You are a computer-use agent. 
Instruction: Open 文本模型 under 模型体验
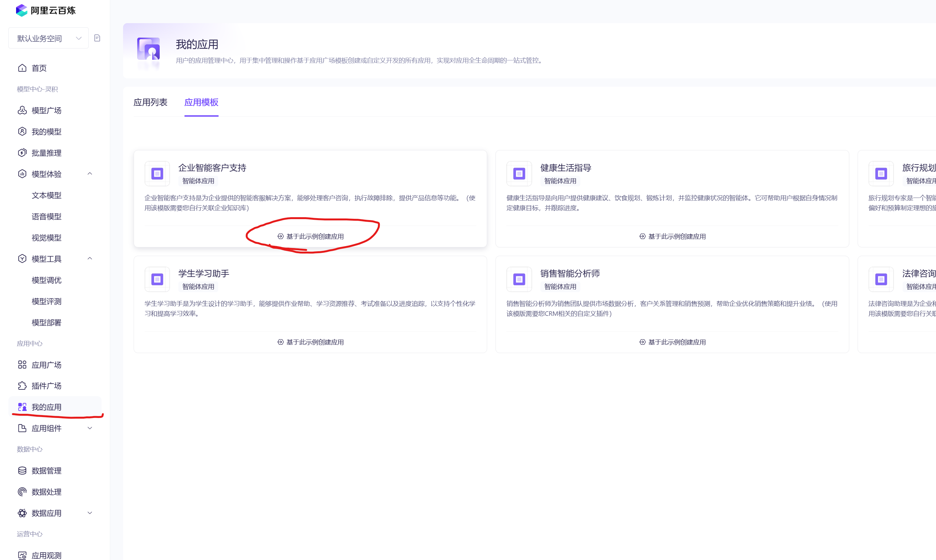pyautogui.click(x=46, y=195)
